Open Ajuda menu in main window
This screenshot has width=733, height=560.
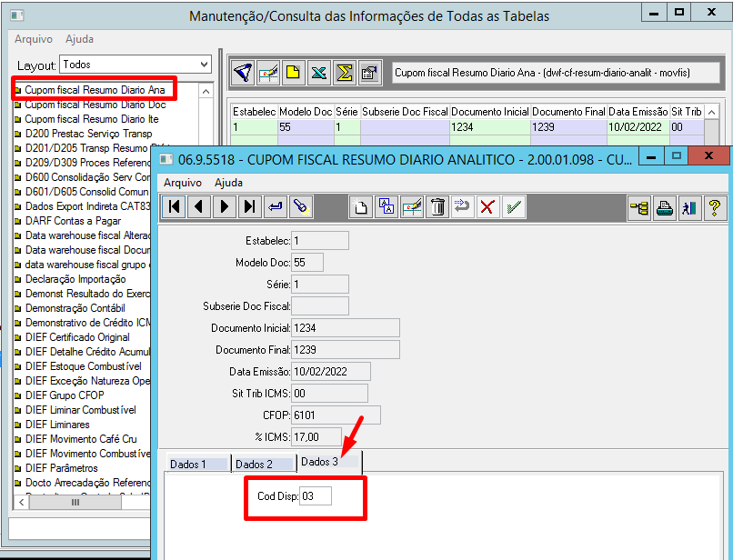pyautogui.click(x=79, y=39)
